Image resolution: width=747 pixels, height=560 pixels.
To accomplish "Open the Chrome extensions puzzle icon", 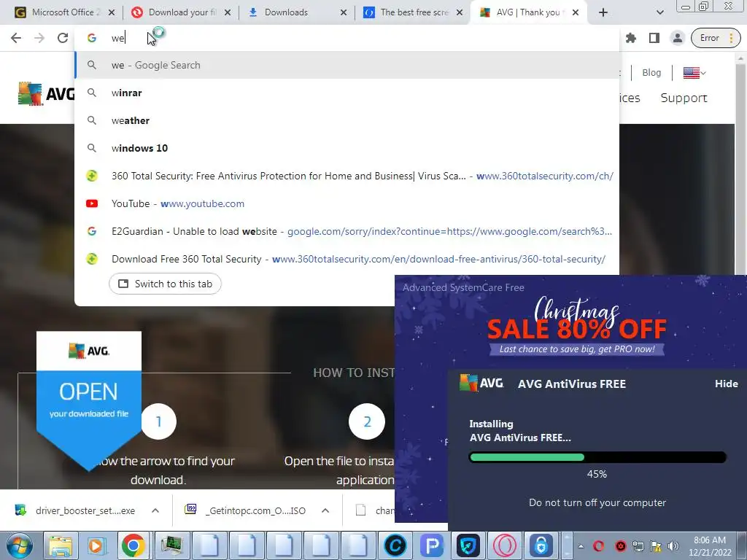I will [631, 38].
